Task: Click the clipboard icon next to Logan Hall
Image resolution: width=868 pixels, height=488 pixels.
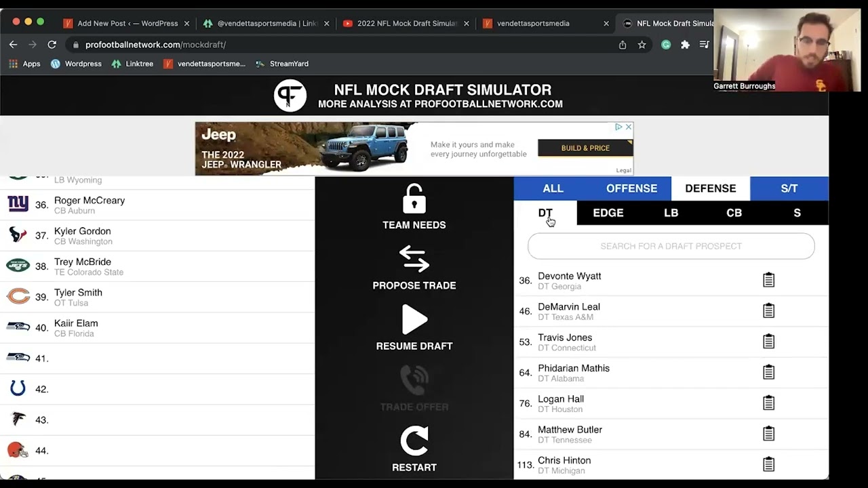Action: pos(768,403)
